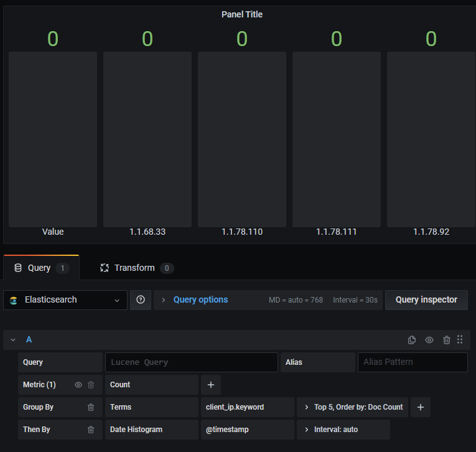Screen dimensions: 476x452
Task: Collapse query A with its chevron
Action: click(13, 339)
